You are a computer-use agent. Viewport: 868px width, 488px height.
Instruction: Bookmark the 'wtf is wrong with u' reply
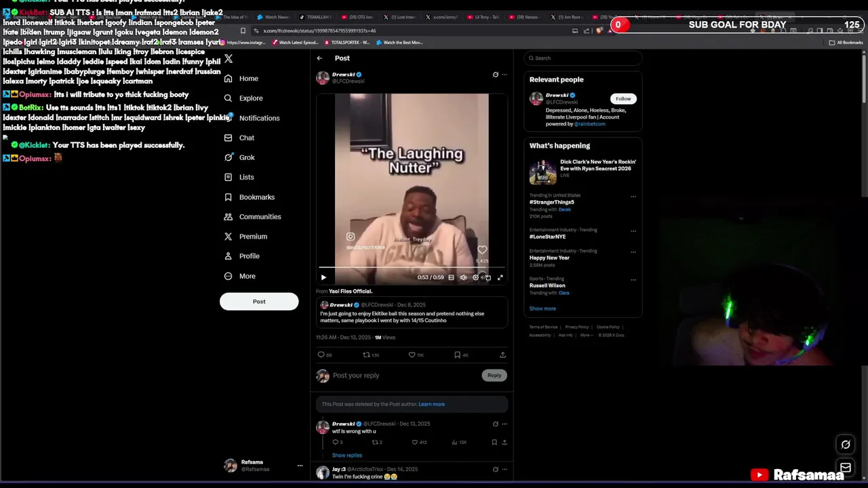tap(494, 443)
